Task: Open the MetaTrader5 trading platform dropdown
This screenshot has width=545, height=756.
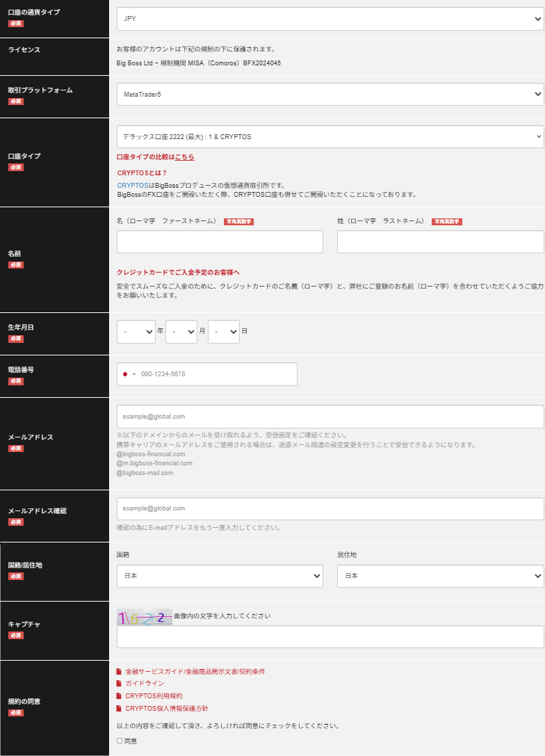Action: tap(330, 95)
